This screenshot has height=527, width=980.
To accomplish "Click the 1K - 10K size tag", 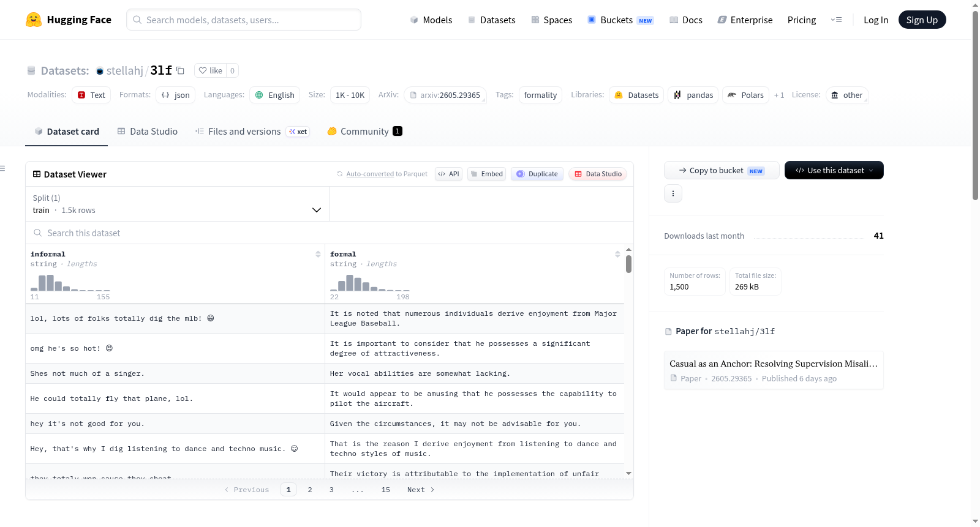I will pos(350,95).
